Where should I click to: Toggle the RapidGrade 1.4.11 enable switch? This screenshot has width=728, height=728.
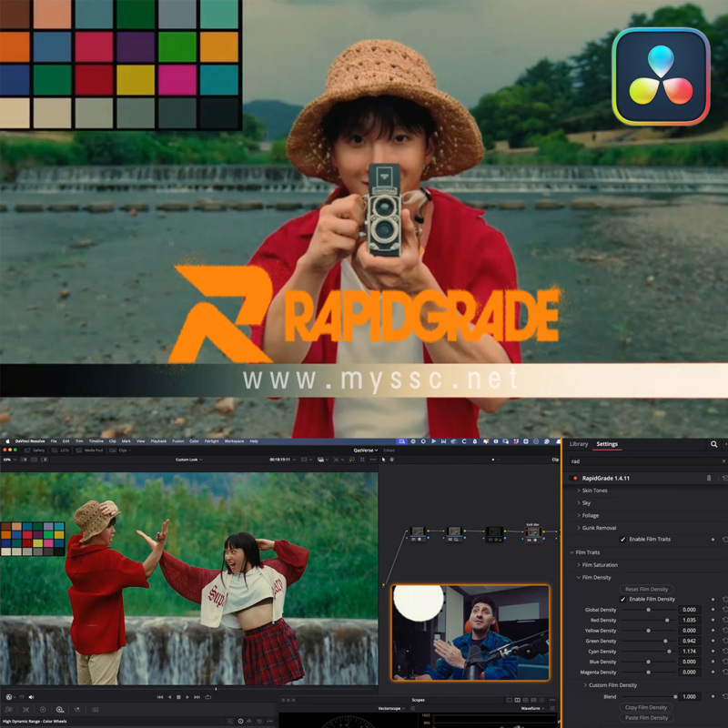573,479
